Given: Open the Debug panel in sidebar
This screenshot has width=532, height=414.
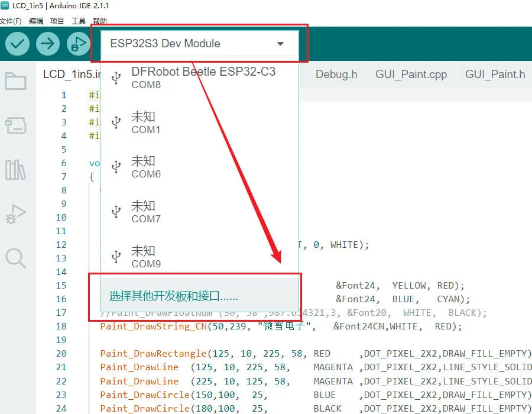Looking at the screenshot, I should click(15, 214).
